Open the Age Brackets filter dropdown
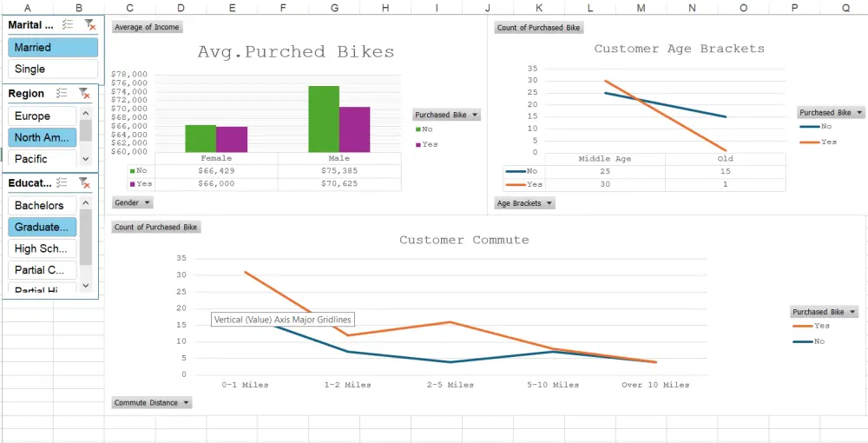The width and height of the screenshot is (868, 443). 524,203
